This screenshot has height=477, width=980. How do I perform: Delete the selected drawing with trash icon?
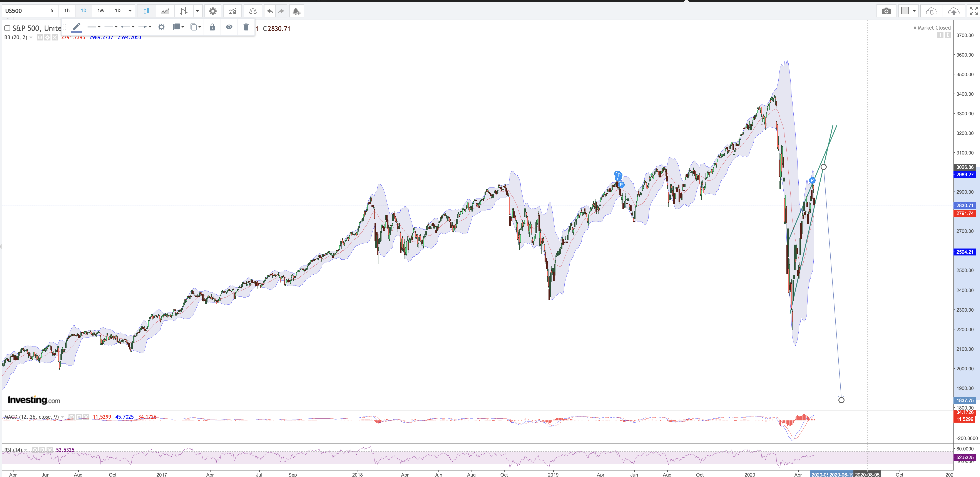point(246,27)
